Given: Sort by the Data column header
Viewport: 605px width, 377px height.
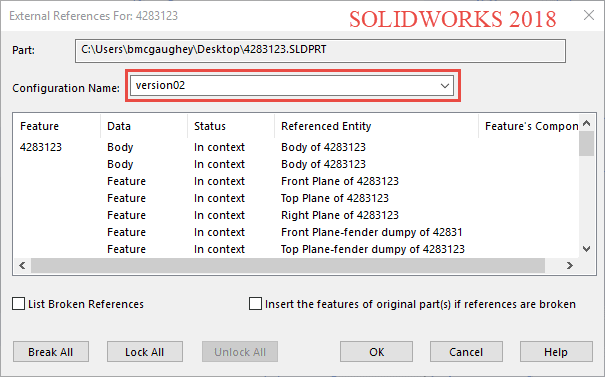Looking at the screenshot, I should pos(144,126).
